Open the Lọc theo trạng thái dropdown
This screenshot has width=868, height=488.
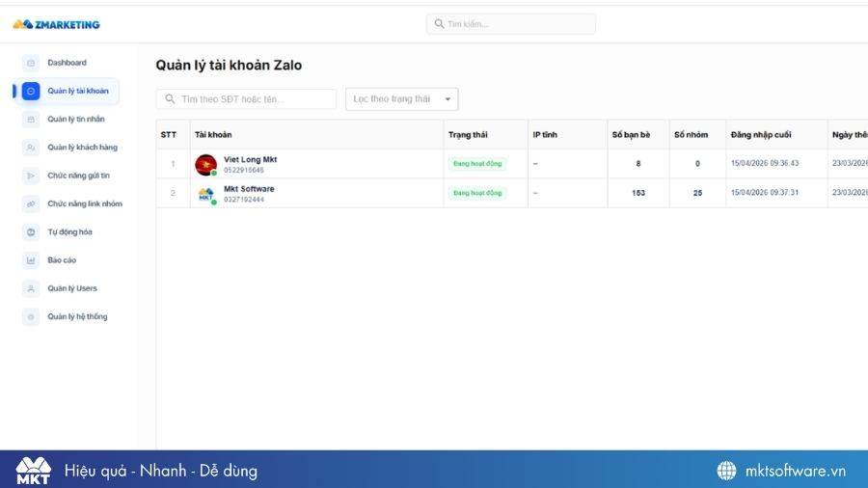click(402, 99)
